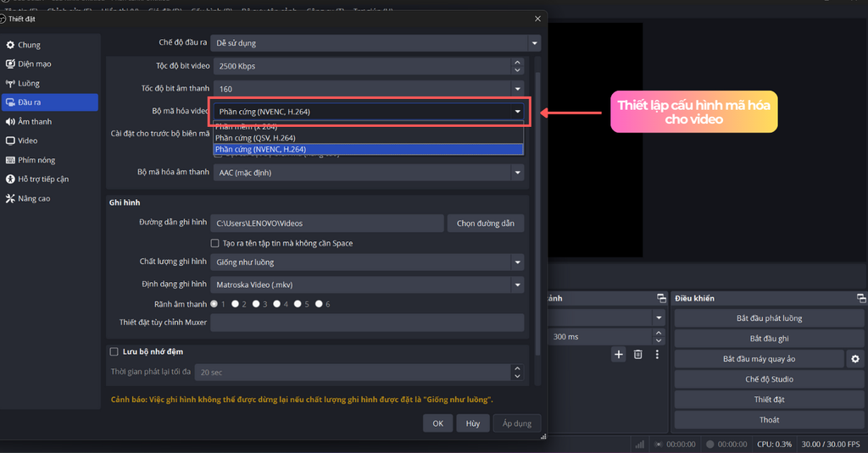Select the Đầu ra settings category

coord(49,102)
